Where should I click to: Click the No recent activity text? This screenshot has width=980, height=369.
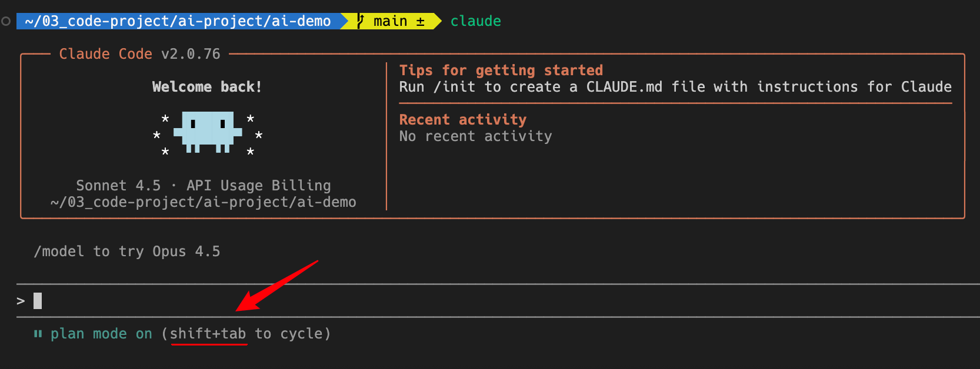(476, 136)
